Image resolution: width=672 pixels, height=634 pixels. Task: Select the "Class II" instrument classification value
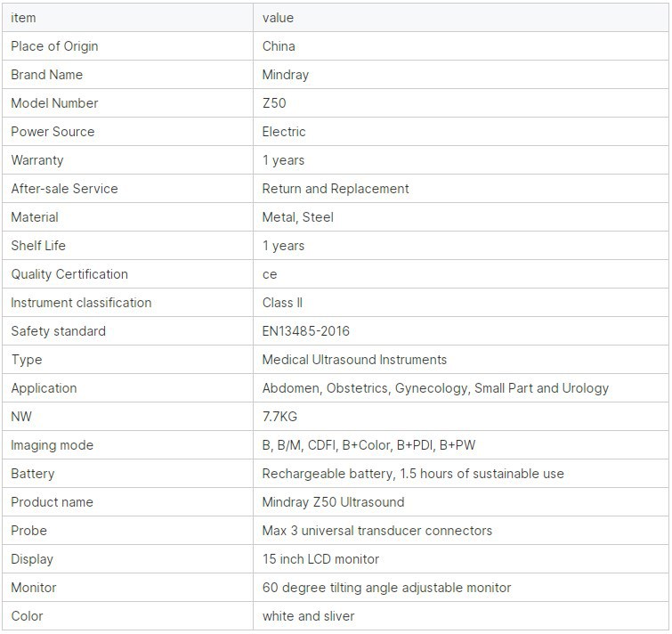point(282,303)
